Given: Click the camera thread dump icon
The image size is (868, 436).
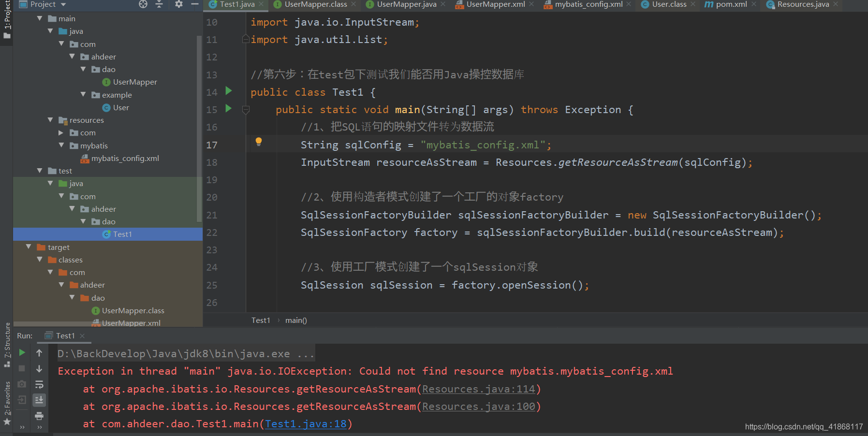Looking at the screenshot, I should pos(22,384).
